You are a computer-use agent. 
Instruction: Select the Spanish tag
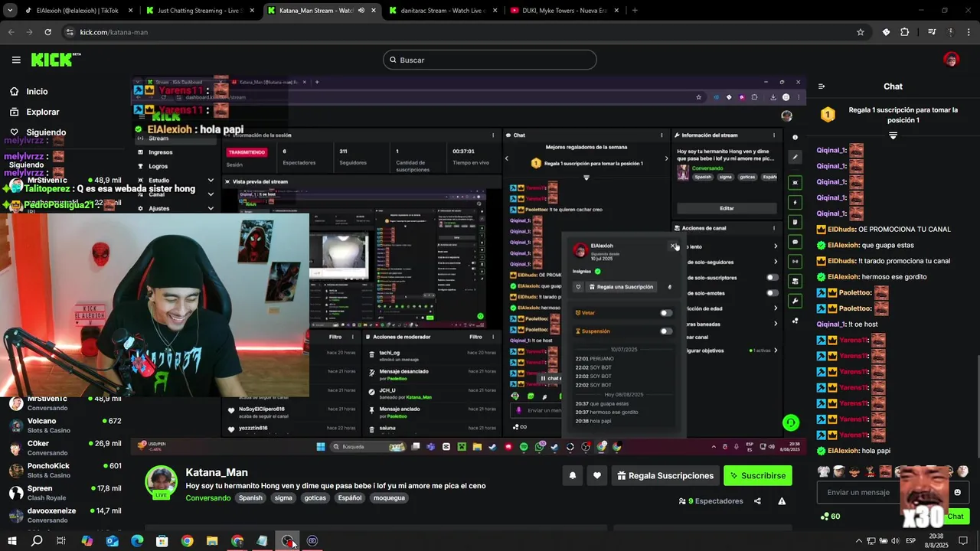250,497
